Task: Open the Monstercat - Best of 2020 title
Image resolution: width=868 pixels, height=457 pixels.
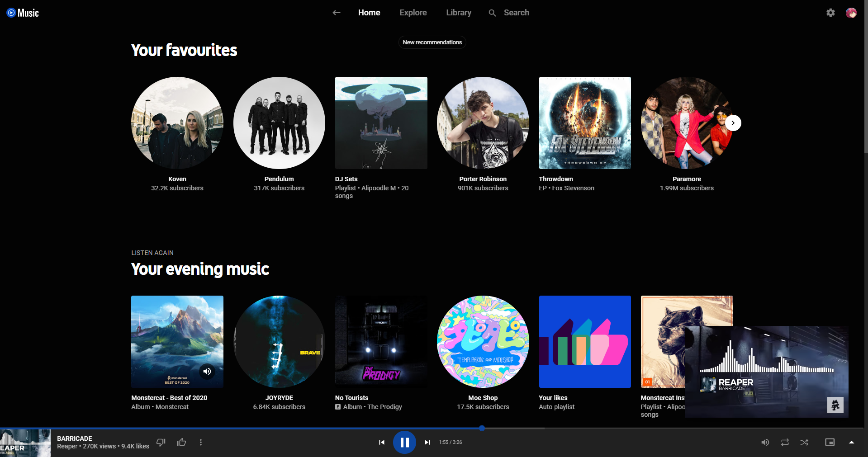Action: pyautogui.click(x=169, y=398)
